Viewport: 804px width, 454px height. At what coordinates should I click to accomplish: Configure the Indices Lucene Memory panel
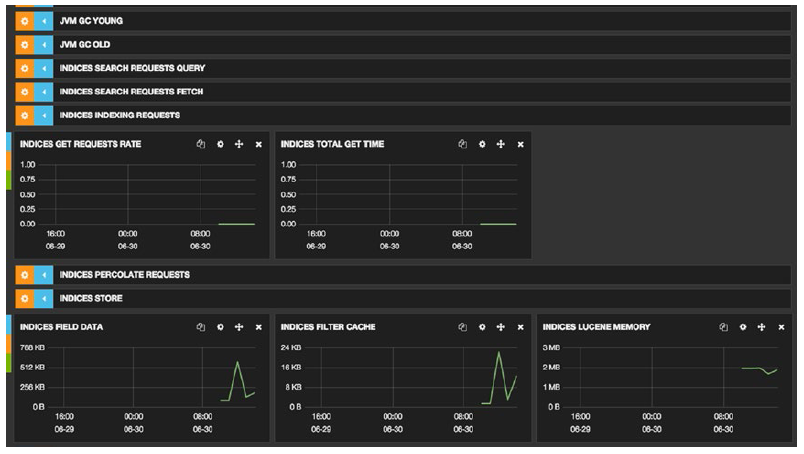coord(743,327)
